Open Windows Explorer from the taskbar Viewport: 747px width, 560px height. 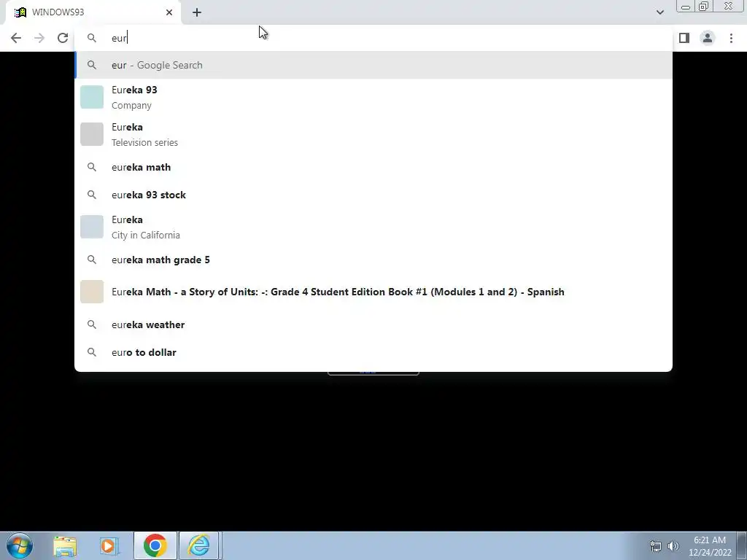(65, 546)
